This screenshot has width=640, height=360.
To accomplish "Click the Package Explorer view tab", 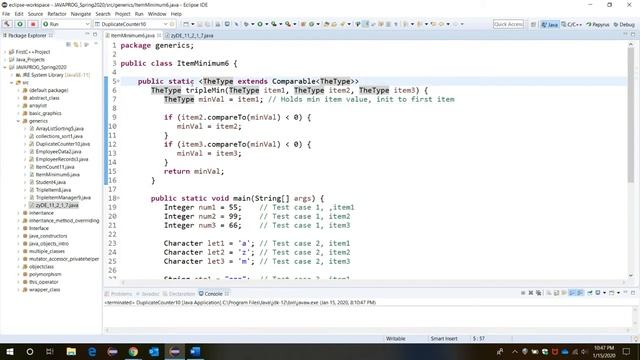I will (x=27, y=36).
